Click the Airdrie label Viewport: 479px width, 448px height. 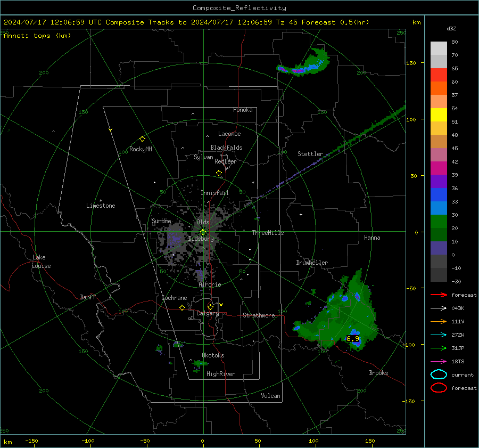coord(210,284)
